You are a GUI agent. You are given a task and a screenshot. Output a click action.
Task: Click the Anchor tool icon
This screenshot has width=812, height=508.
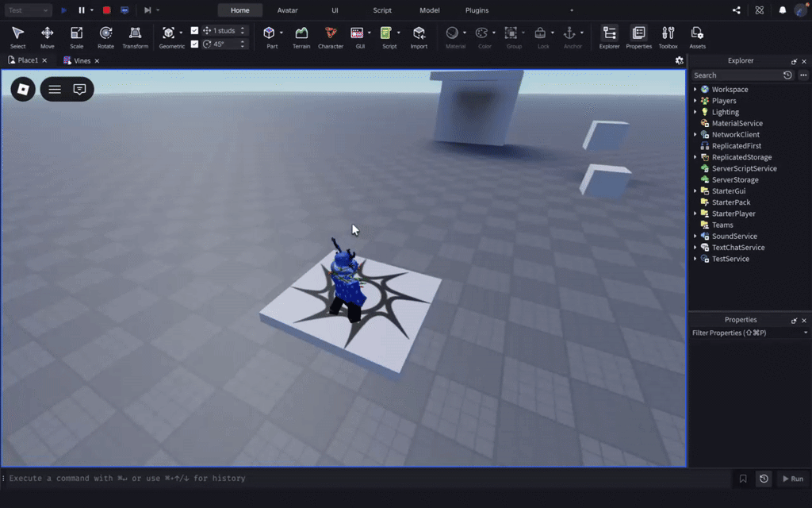click(x=569, y=33)
